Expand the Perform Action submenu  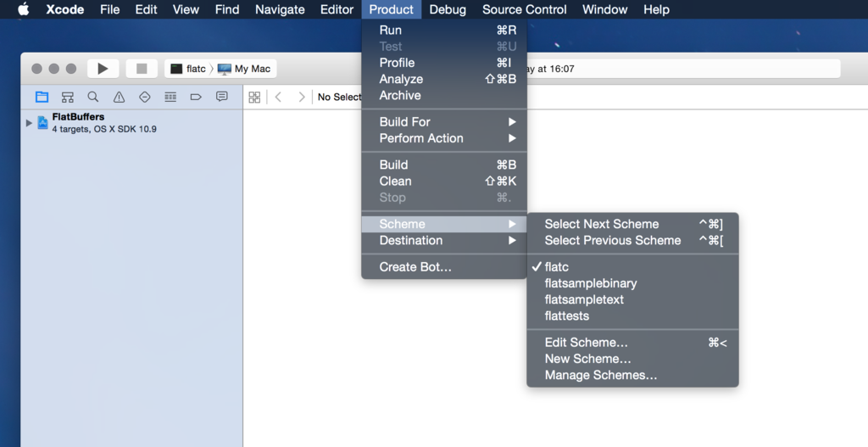tap(444, 138)
